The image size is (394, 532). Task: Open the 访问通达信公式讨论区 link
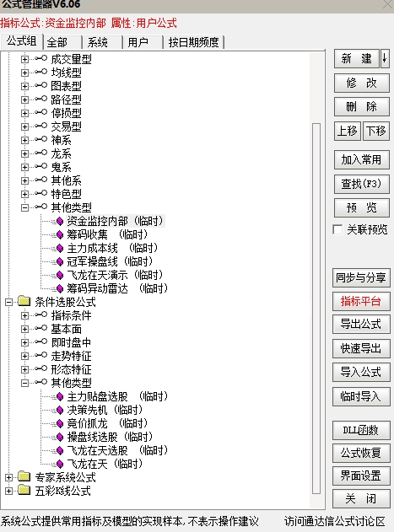335,521
